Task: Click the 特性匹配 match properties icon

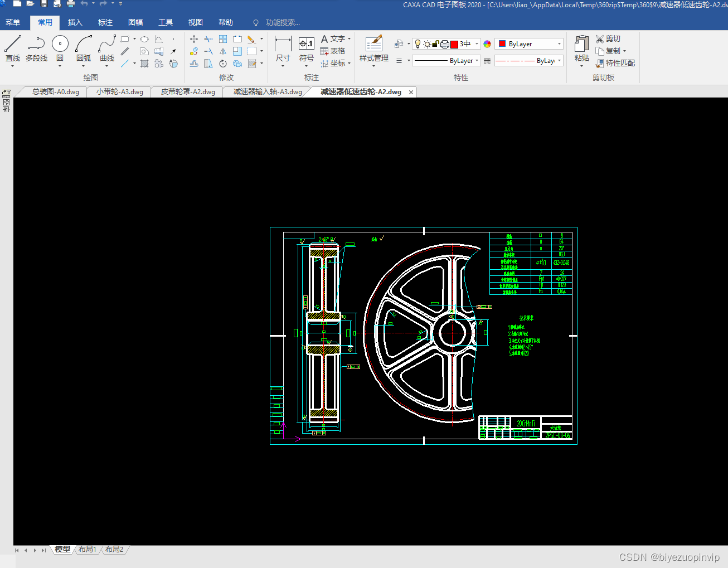Action: 600,63
